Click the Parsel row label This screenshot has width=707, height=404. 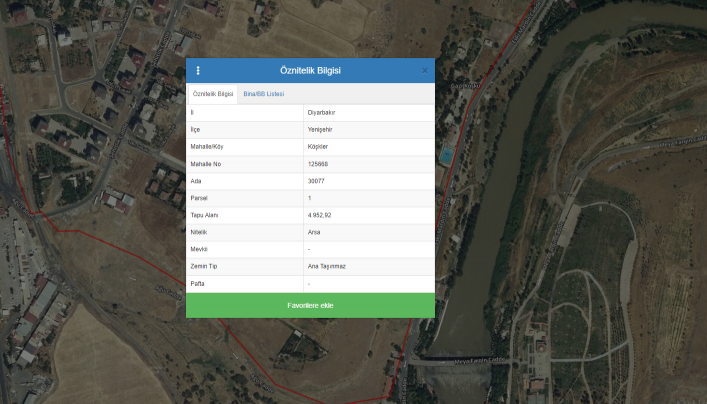pyautogui.click(x=200, y=198)
